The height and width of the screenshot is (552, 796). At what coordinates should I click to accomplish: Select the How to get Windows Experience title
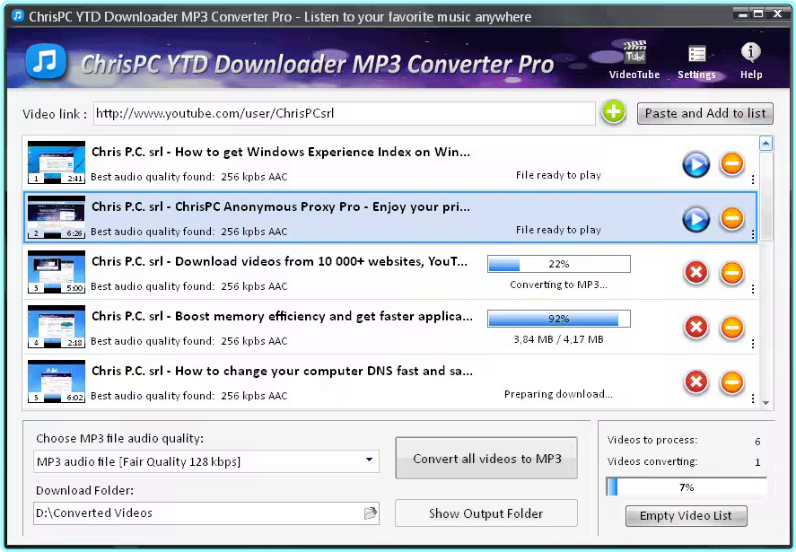281,152
